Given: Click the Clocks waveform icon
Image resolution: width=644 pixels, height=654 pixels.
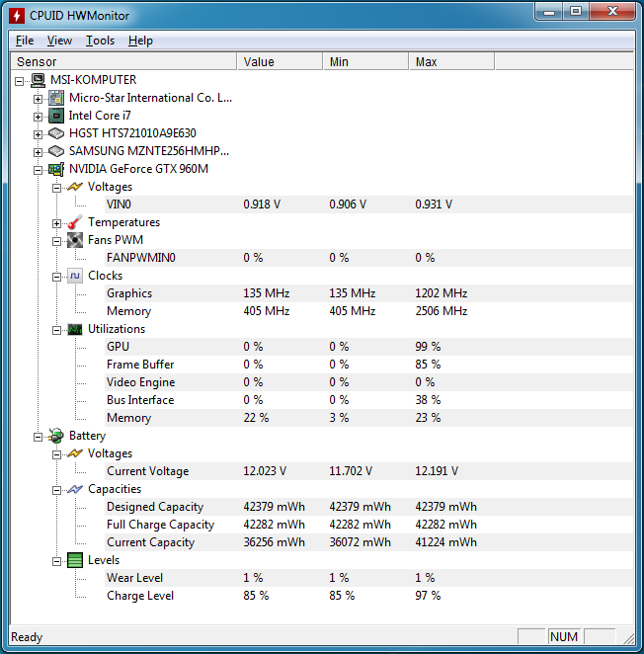Looking at the screenshot, I should pyautogui.click(x=75, y=276).
